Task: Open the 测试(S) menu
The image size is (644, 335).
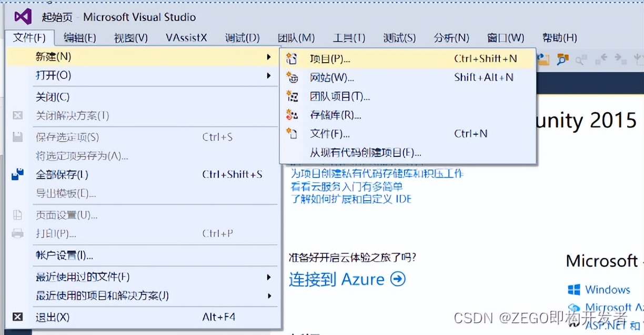Action: tap(399, 38)
